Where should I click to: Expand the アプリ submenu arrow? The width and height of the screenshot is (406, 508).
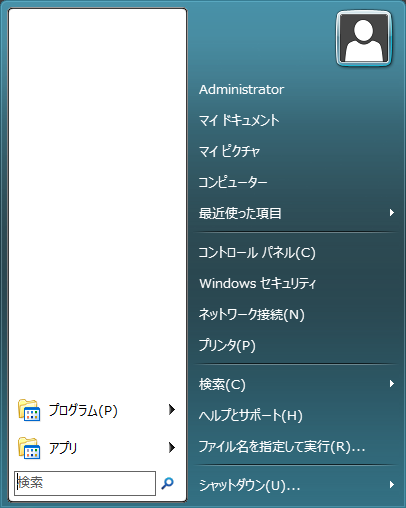tap(172, 447)
